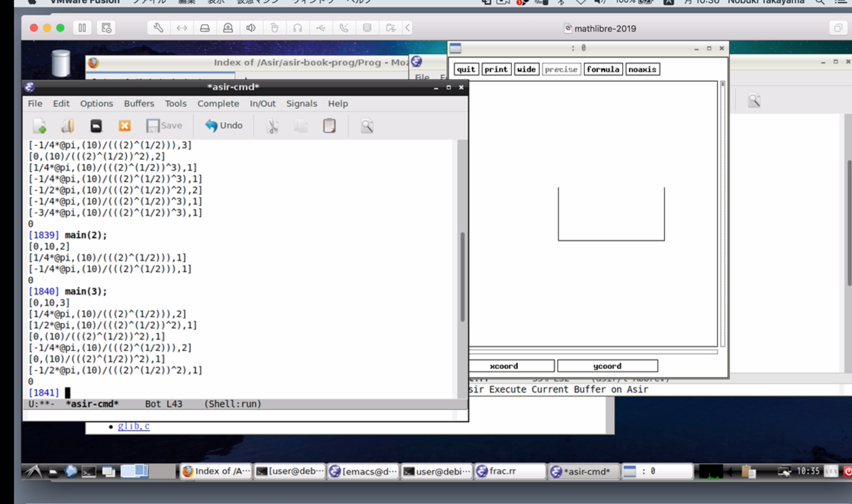Click the Save button in Emacs toolbar
This screenshot has width=852, height=504.
click(164, 126)
